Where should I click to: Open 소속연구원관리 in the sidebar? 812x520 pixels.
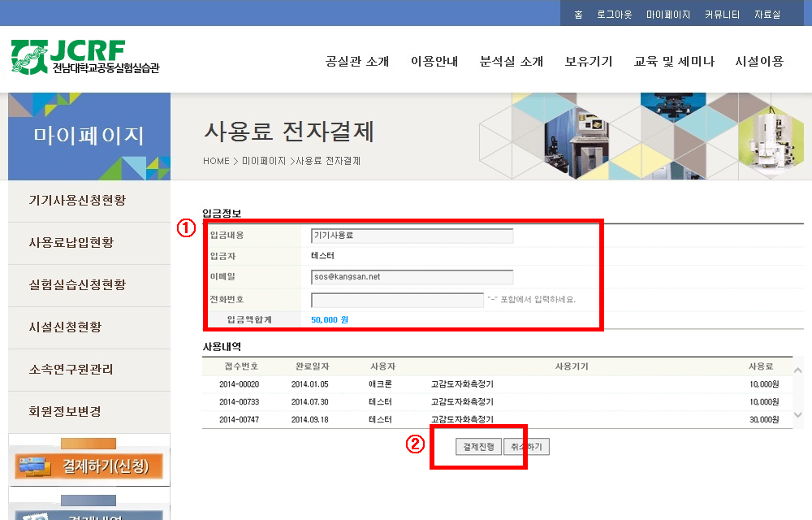[71, 370]
